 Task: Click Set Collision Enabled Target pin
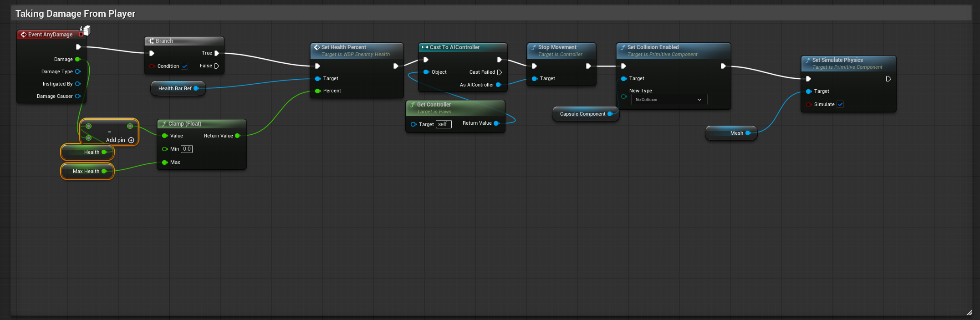click(x=624, y=79)
